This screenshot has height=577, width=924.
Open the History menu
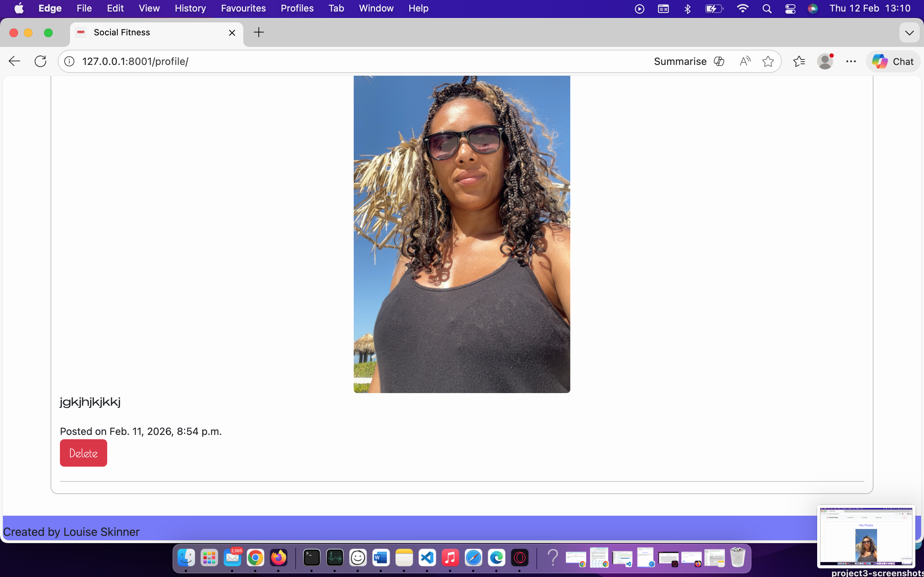190,8
